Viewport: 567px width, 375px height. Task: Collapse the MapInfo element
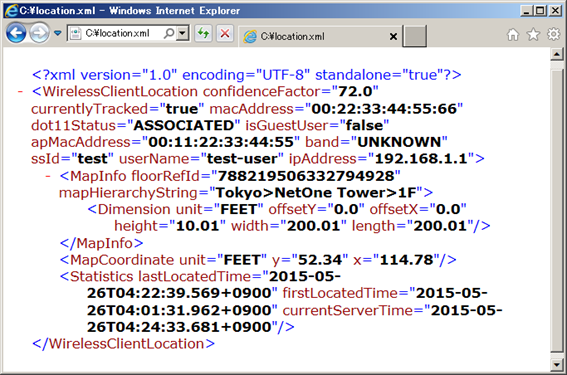tap(48, 176)
